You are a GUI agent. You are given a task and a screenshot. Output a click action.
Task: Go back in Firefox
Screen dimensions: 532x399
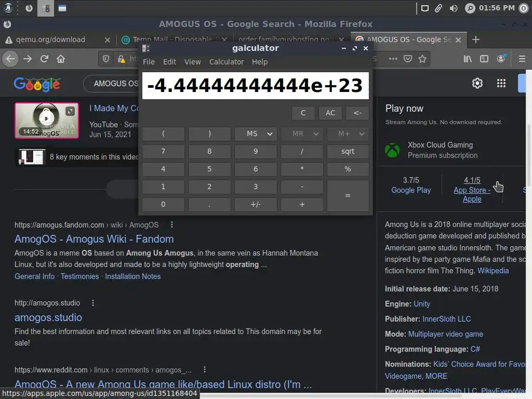[10, 59]
